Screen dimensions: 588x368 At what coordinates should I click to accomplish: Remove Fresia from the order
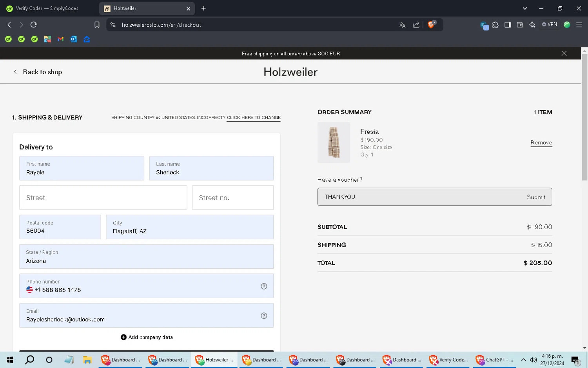pos(541,143)
